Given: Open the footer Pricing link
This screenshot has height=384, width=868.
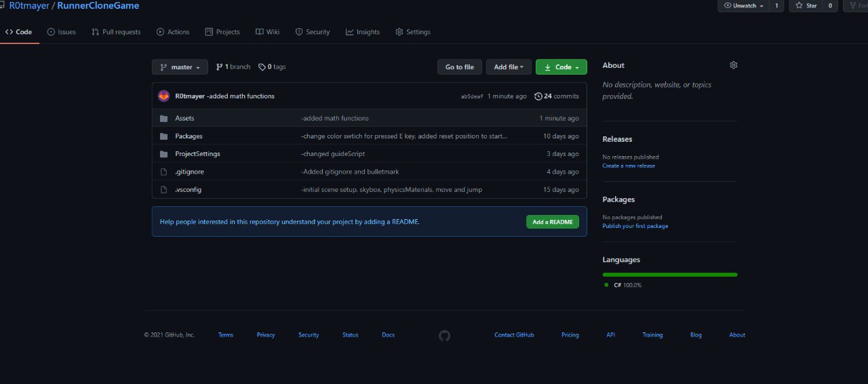Looking at the screenshot, I should click(x=570, y=335).
